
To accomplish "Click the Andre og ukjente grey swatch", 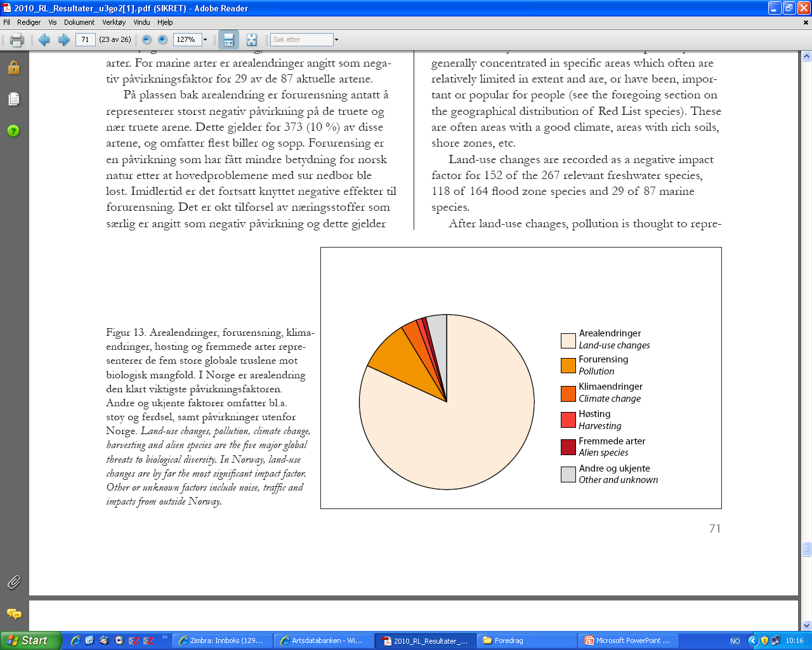I will coord(568,474).
